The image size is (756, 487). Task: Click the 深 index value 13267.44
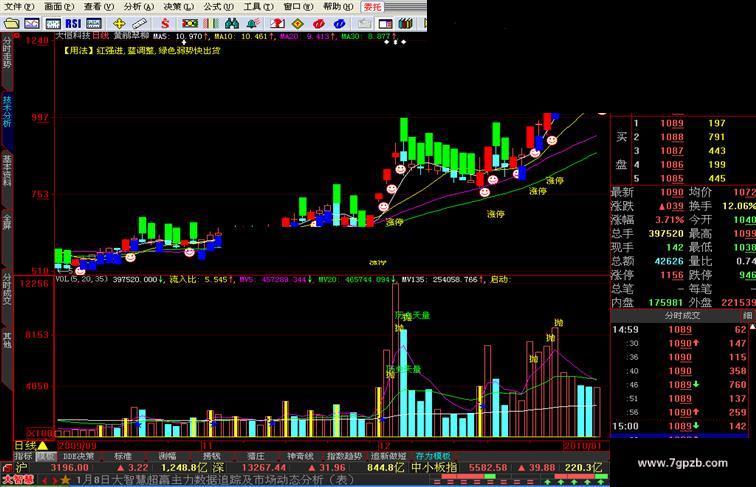264,467
